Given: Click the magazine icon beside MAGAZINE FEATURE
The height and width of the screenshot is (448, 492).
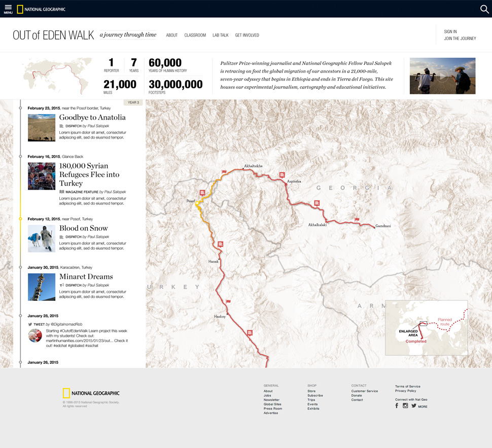Looking at the screenshot, I should (61, 192).
